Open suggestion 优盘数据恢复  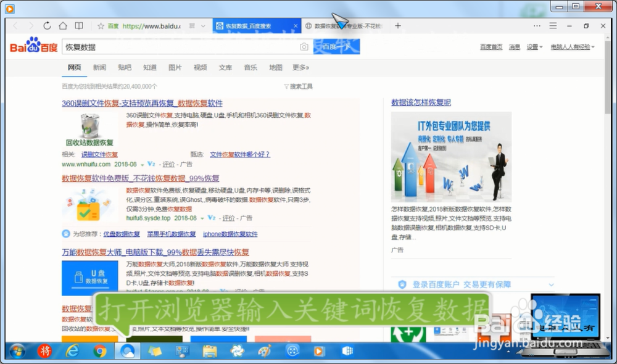122,234
